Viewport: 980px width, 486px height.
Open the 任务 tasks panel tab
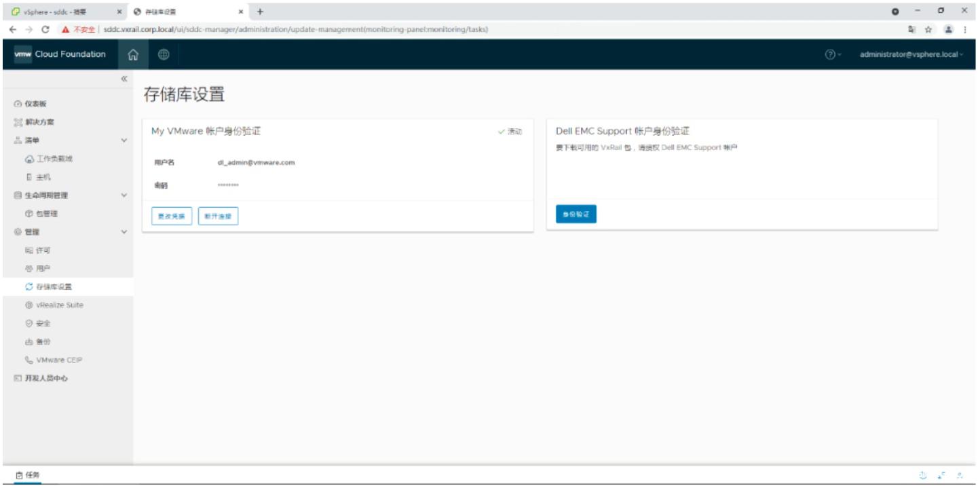tap(27, 476)
